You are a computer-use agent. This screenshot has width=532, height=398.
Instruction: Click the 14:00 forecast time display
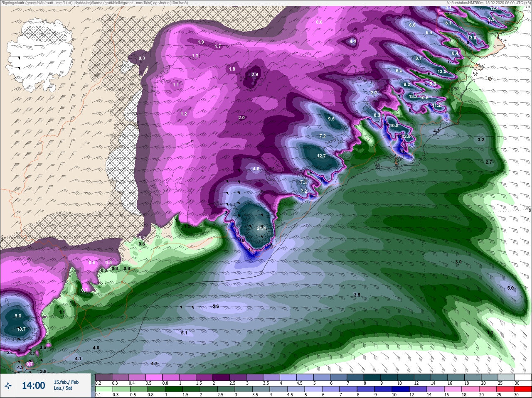coord(33,386)
